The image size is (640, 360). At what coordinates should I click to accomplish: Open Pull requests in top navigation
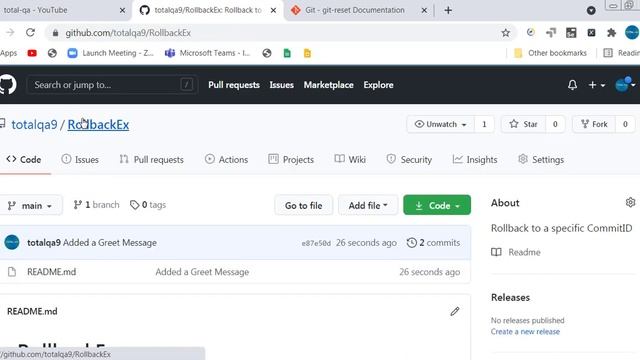pos(234,85)
